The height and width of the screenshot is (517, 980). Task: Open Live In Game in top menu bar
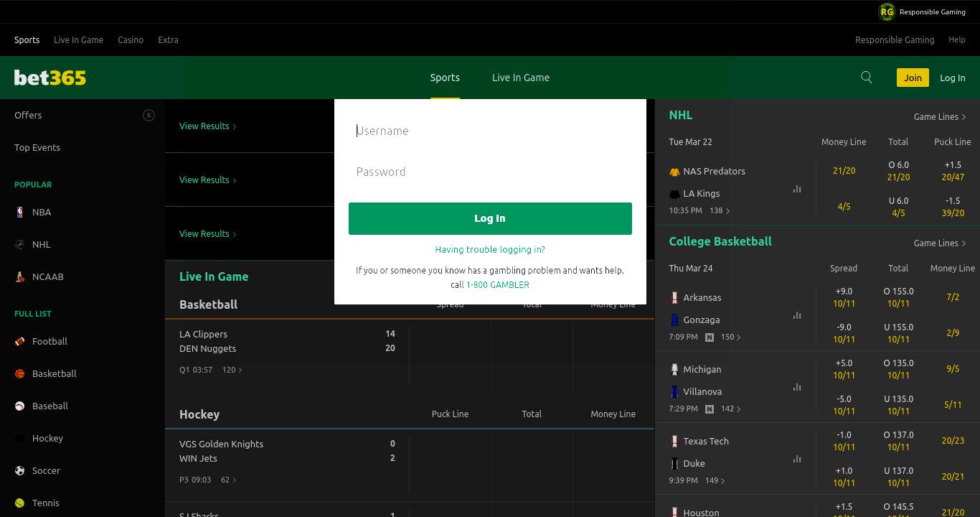(78, 39)
